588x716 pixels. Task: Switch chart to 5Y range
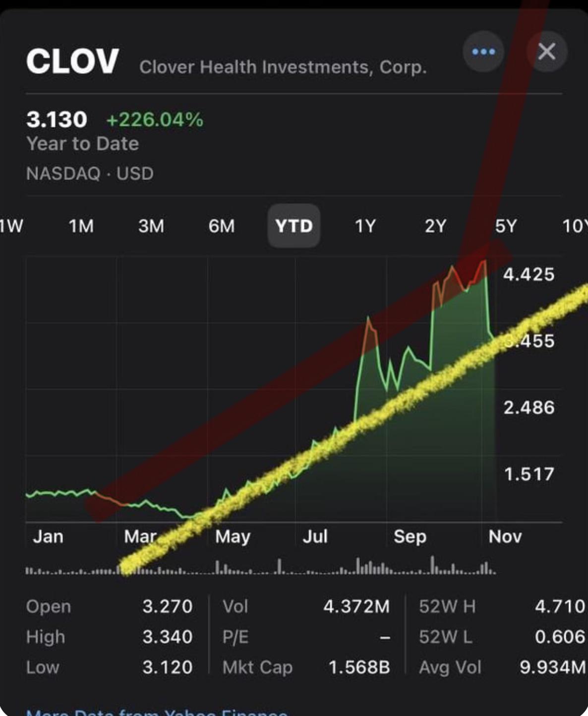point(506,226)
